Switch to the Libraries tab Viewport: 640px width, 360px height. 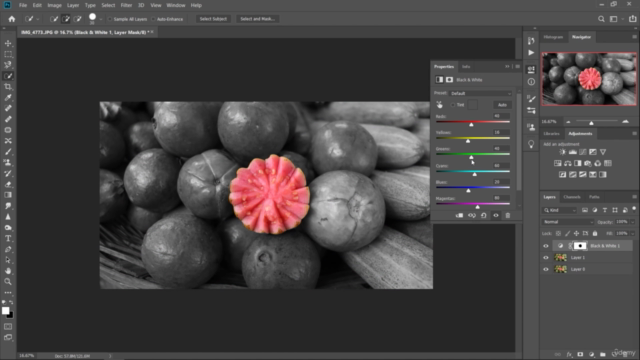(x=551, y=134)
